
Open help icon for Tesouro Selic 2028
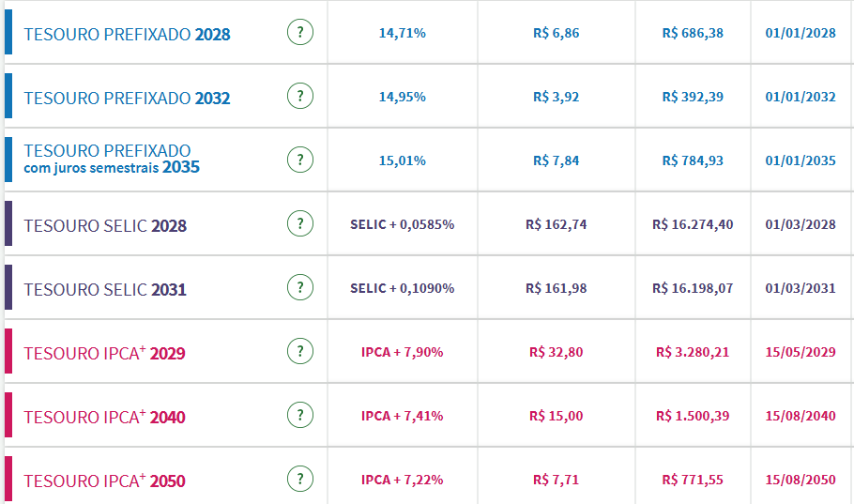coord(300,223)
